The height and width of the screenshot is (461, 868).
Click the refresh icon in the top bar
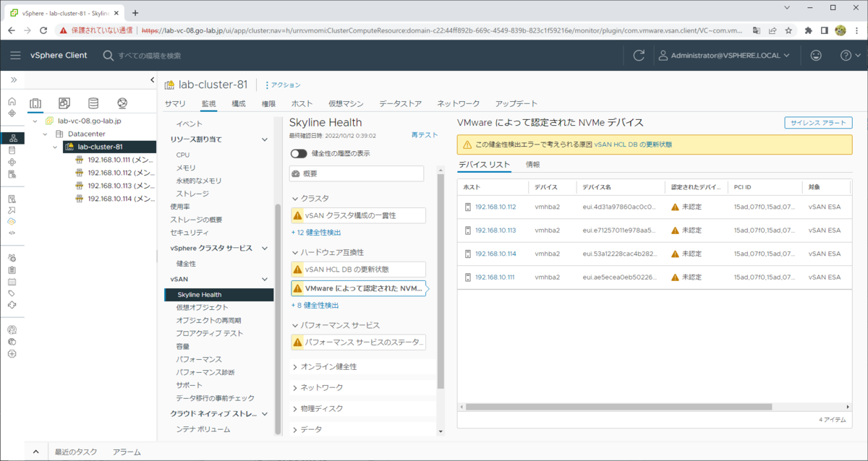coord(639,56)
